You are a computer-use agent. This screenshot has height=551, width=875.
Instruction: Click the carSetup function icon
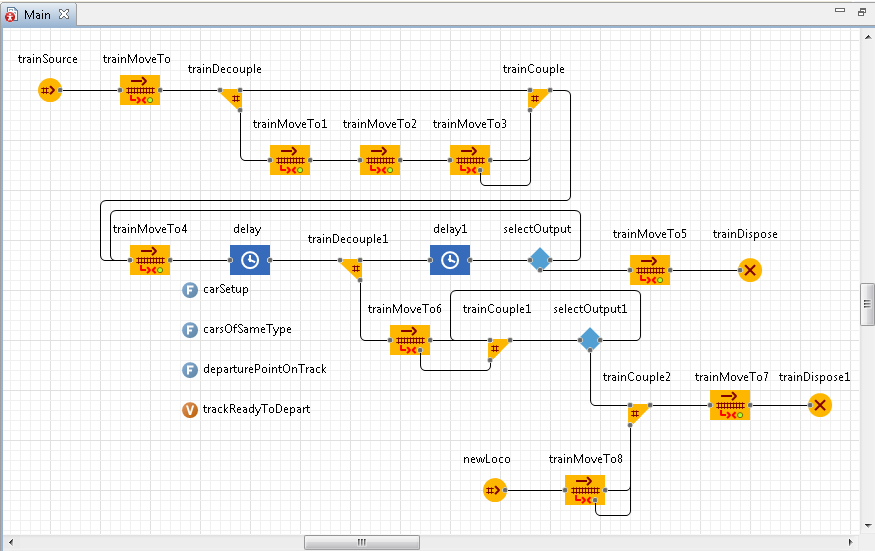click(x=190, y=290)
